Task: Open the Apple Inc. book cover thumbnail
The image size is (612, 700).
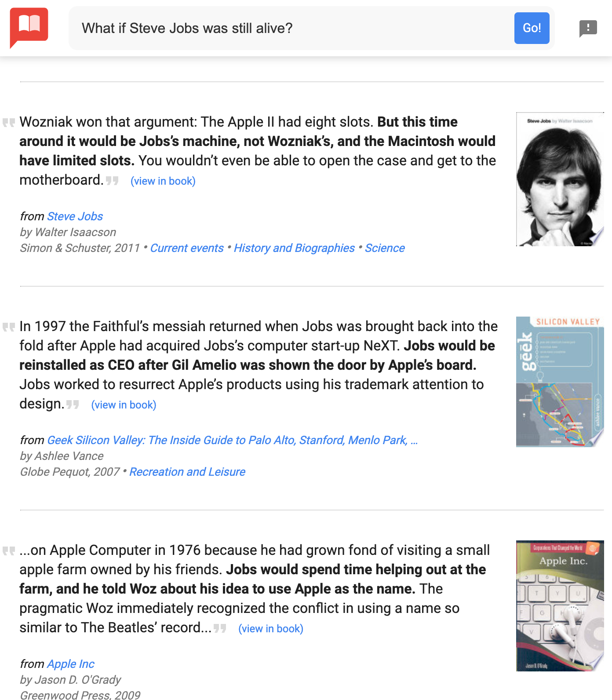Action: 560,605
